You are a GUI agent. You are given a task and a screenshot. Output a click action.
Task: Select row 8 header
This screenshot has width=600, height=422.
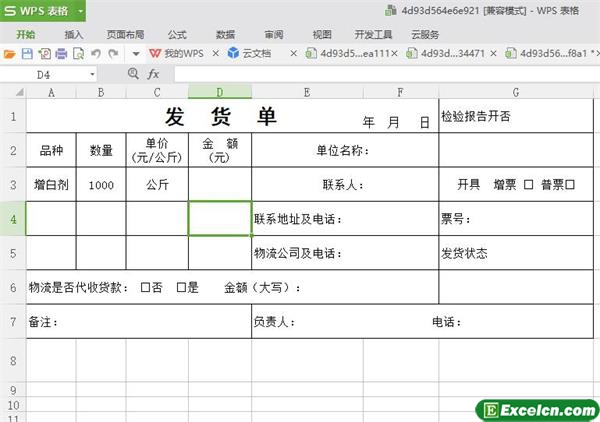pyautogui.click(x=13, y=360)
